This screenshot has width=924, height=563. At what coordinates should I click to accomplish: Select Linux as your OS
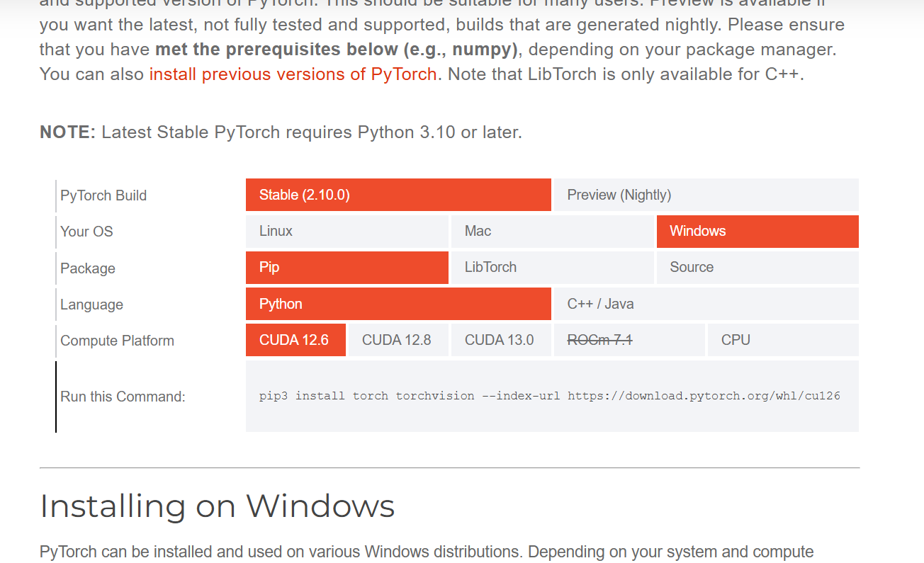[x=347, y=231]
